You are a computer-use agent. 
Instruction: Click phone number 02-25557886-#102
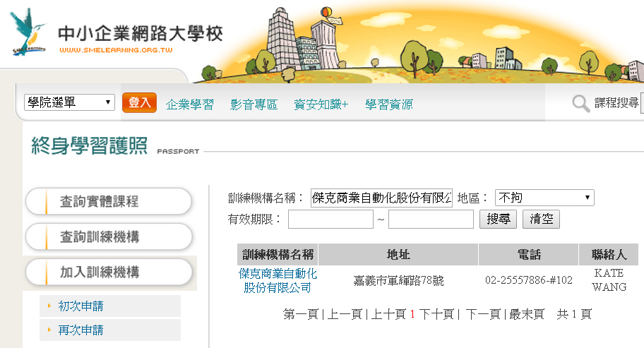pos(529,280)
